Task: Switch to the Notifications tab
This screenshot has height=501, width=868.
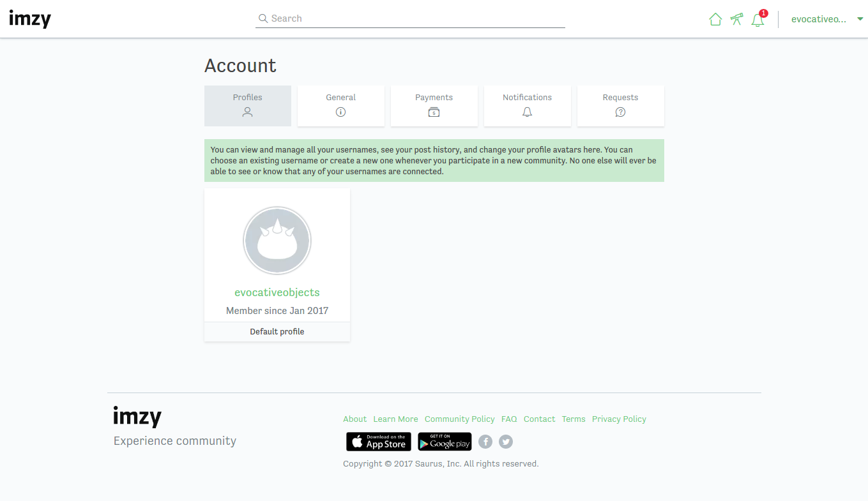Action: coord(528,106)
